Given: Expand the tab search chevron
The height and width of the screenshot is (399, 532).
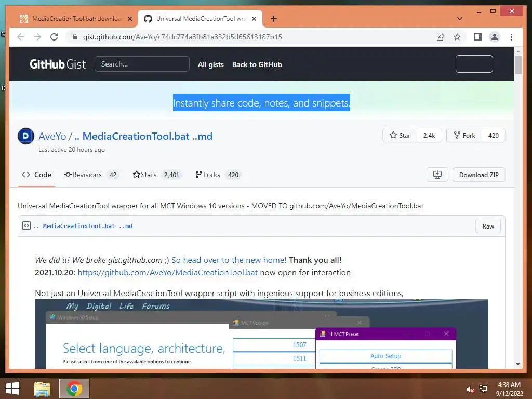Looking at the screenshot, I should point(460,19).
